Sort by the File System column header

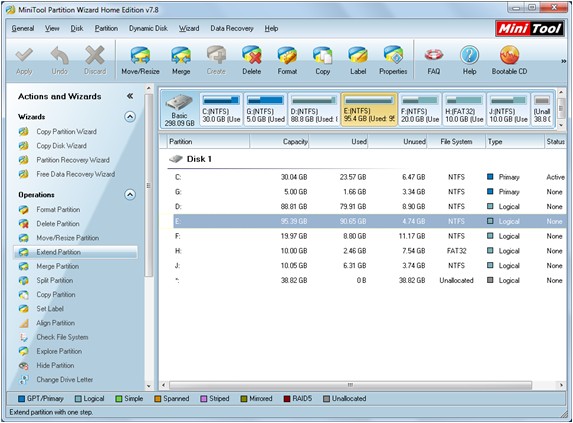(x=456, y=141)
